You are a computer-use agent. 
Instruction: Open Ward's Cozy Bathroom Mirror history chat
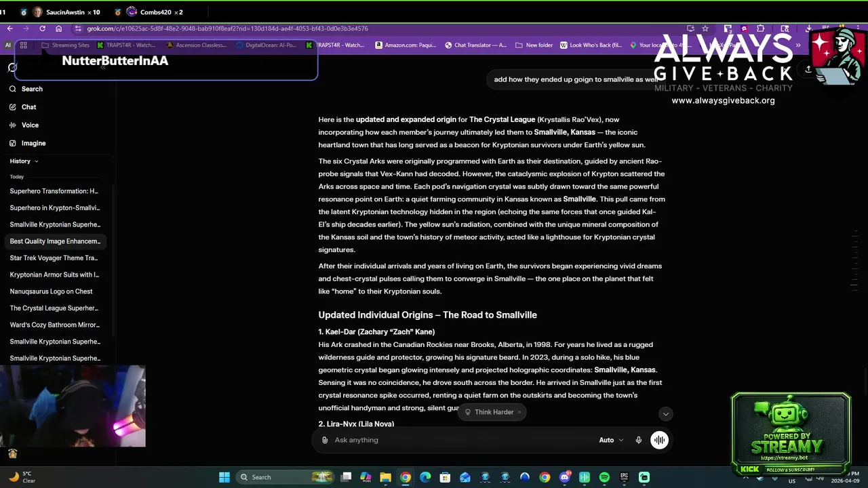coord(55,325)
